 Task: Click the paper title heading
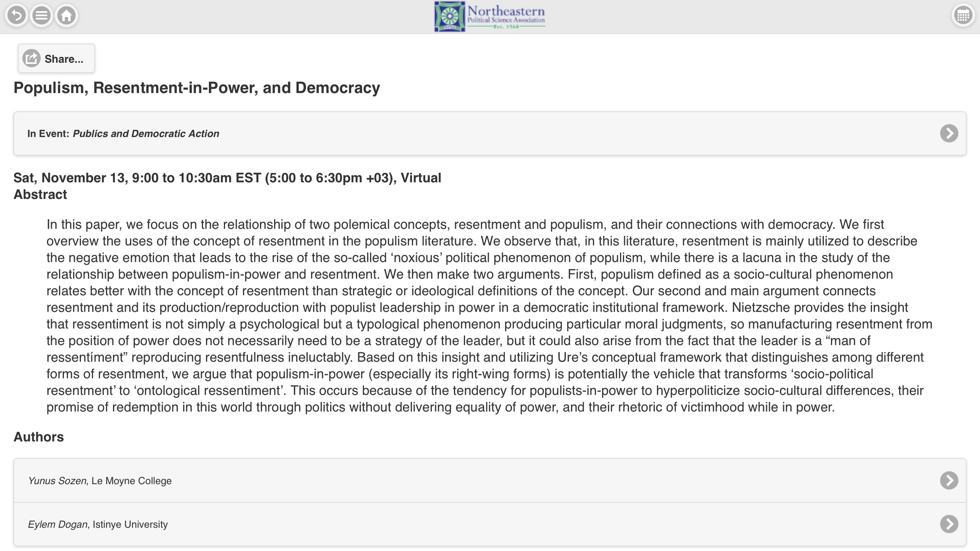click(x=196, y=88)
